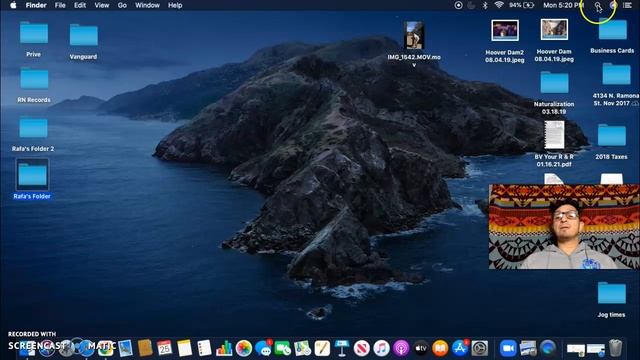Open the Help menu
Image resolution: width=640 pixels, height=360 pixels.
coord(175,5)
